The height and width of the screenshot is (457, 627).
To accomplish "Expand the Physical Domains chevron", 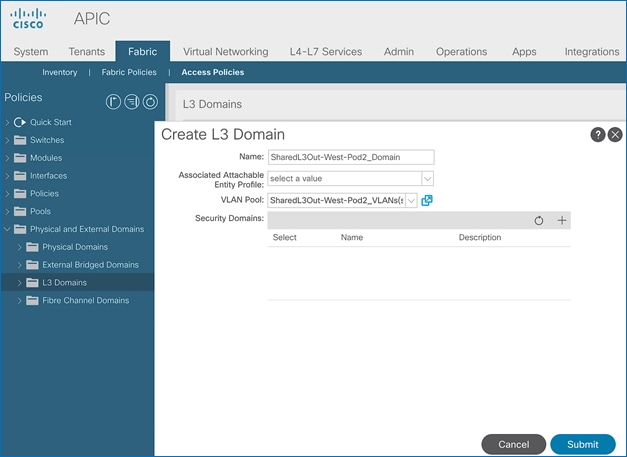I will tap(19, 247).
